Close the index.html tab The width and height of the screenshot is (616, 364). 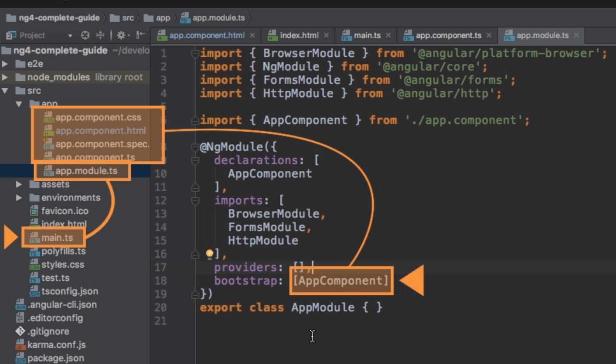tap(326, 35)
